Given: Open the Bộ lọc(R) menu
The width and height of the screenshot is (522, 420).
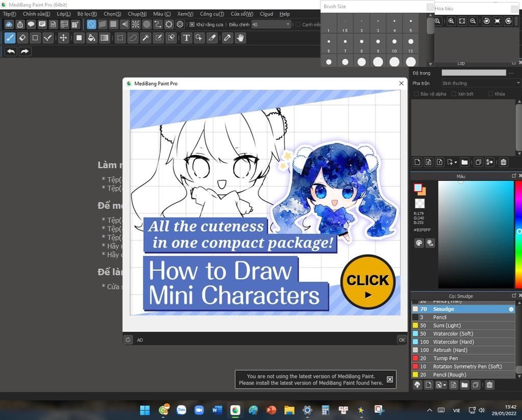Looking at the screenshot, I should coord(87,14).
